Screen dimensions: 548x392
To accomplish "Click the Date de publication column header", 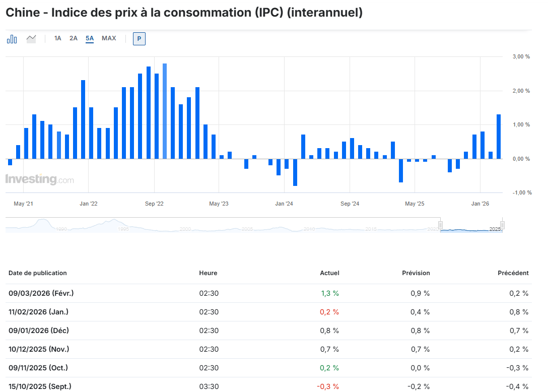I will click(x=38, y=273).
